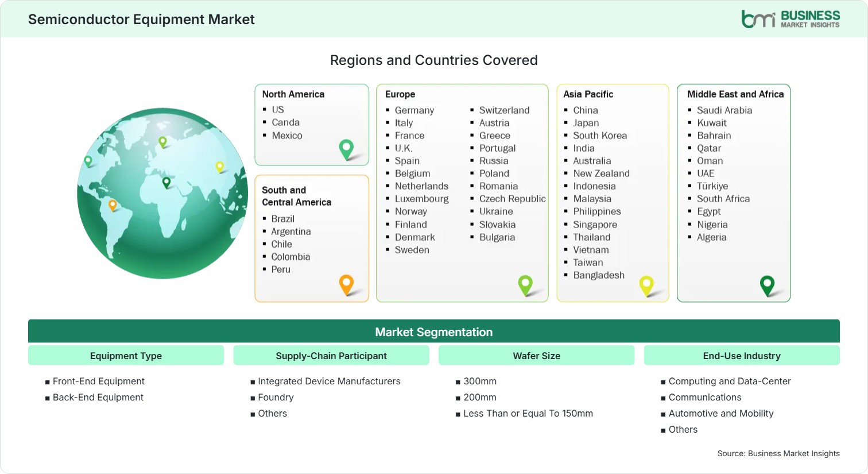Click 'UAE' in Middle East list
Image resolution: width=868 pixels, height=474 pixels.
706,174
